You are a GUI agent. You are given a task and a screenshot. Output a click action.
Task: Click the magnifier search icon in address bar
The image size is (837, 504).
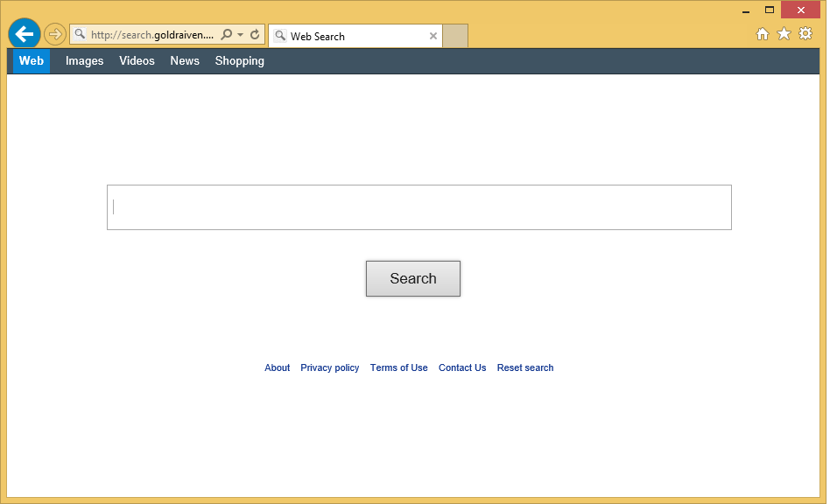coord(227,35)
